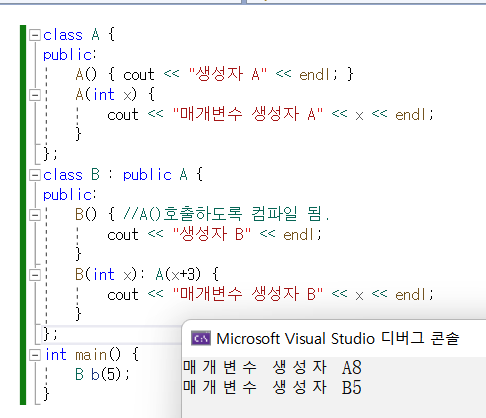Click the B(int x) constructor signature
This screenshot has width=486, height=418.
click(x=106, y=275)
